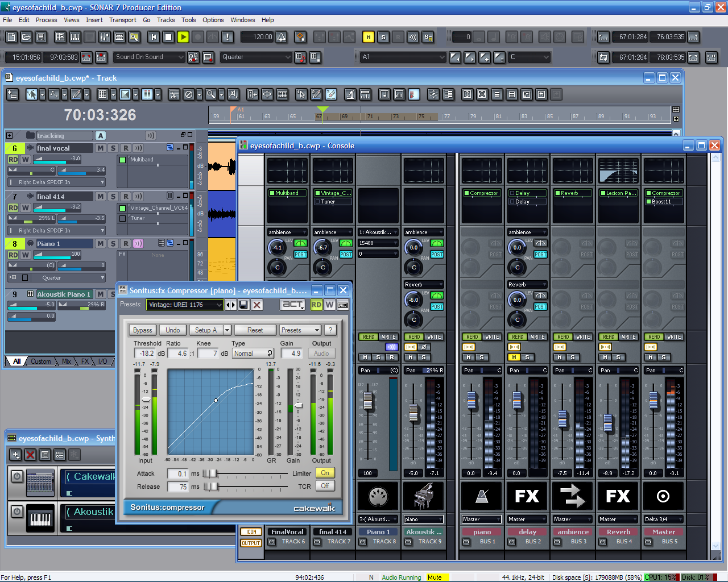Open the Tracks menu
Viewport: 728px width, 582px height.
pyautogui.click(x=166, y=20)
